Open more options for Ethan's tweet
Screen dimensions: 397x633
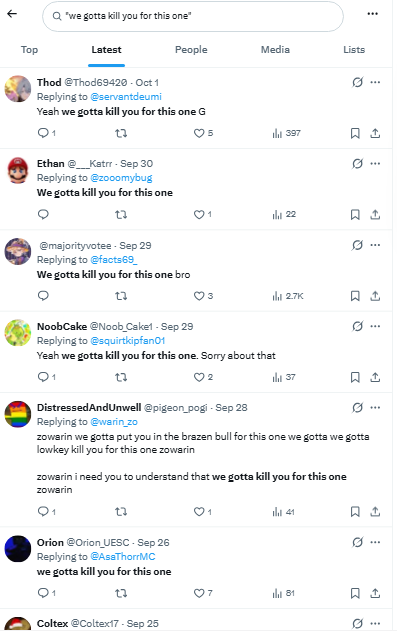click(x=375, y=163)
